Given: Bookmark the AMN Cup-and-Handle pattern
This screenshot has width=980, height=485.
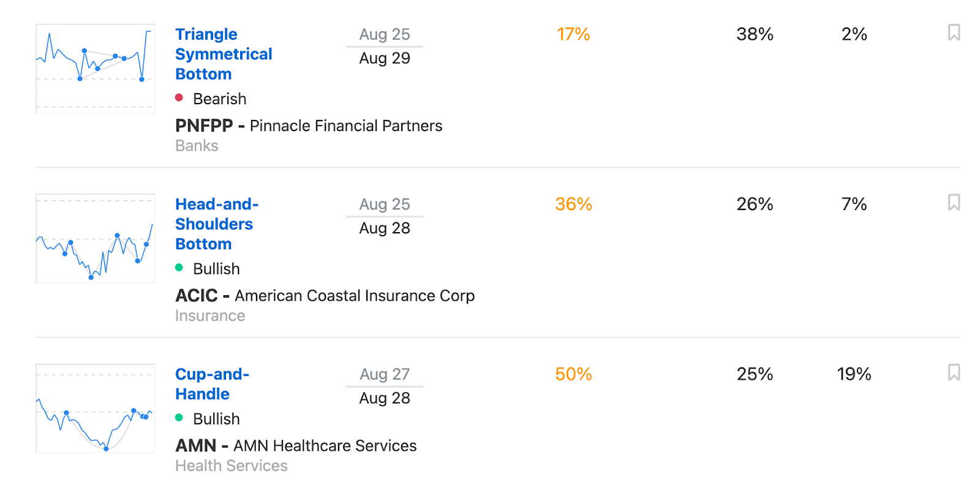Looking at the screenshot, I should [x=954, y=372].
